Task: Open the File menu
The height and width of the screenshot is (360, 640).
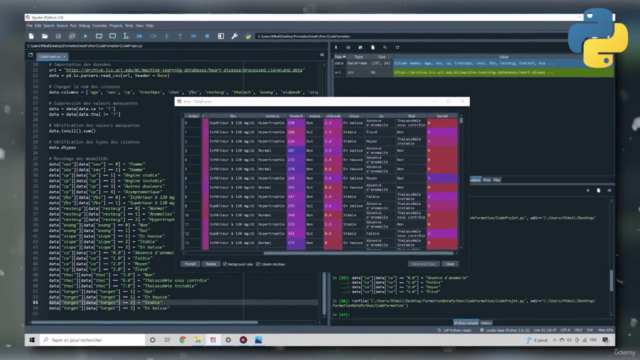Action: [x=29, y=26]
